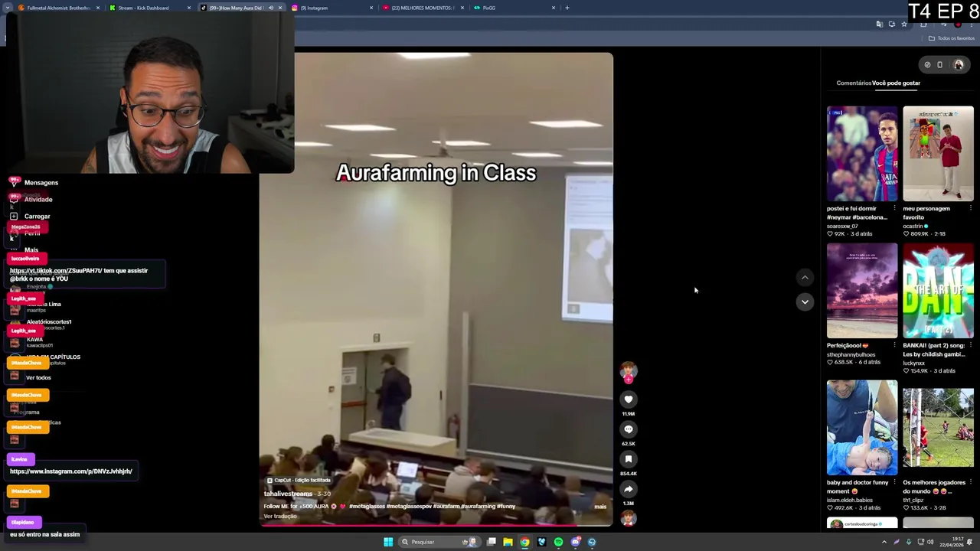Open the Chrome extensions puzzle icon
The width and height of the screenshot is (980, 551).
point(923,24)
